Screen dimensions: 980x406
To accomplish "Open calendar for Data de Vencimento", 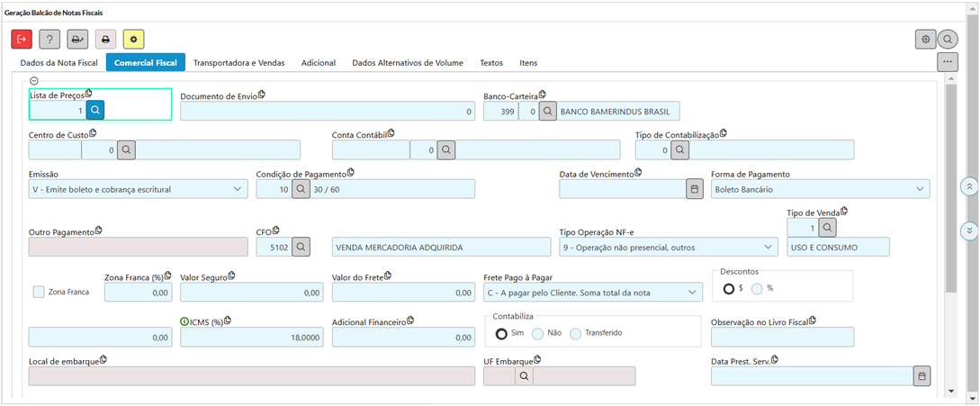I will point(694,189).
